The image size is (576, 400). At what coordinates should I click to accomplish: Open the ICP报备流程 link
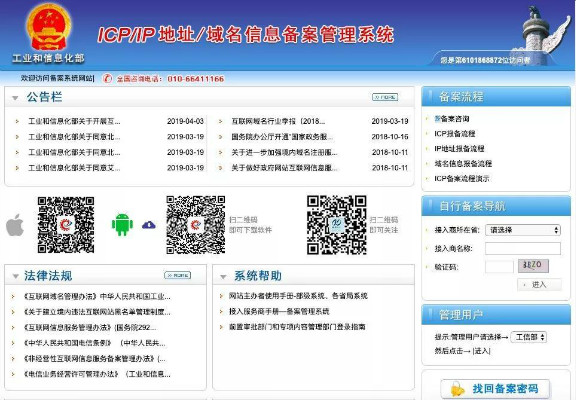coord(455,133)
